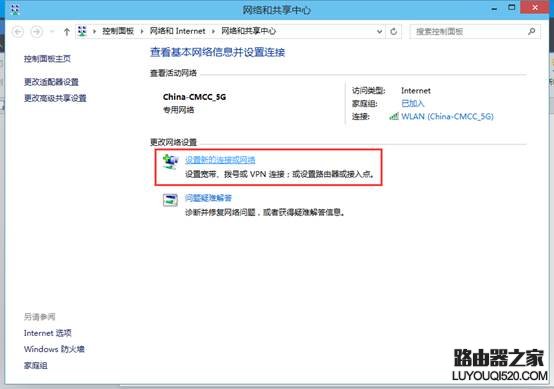554x389 pixels.
Task: Expand the chevron after 网络和 Internet breadcrumb
Action: (x=213, y=31)
